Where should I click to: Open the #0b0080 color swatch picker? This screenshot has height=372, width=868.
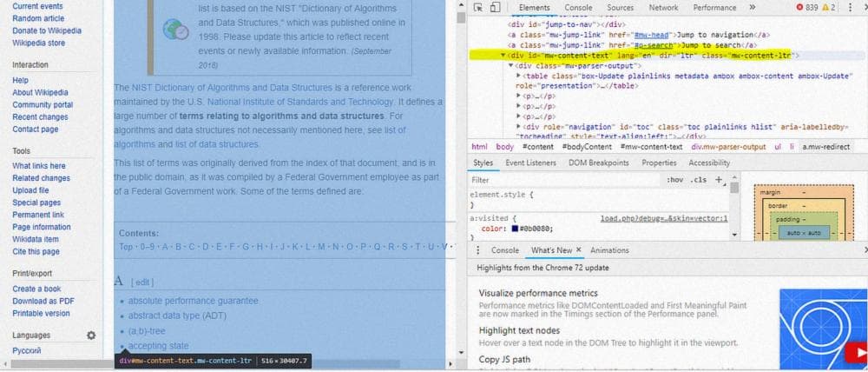tap(515, 229)
